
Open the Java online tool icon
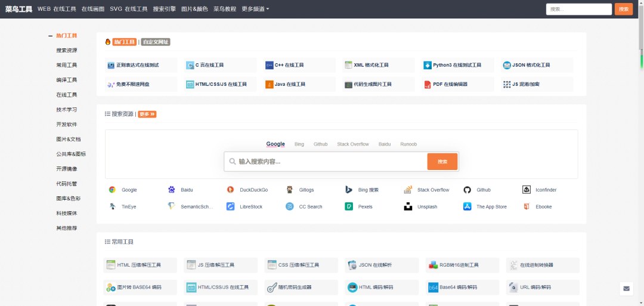pos(269,84)
